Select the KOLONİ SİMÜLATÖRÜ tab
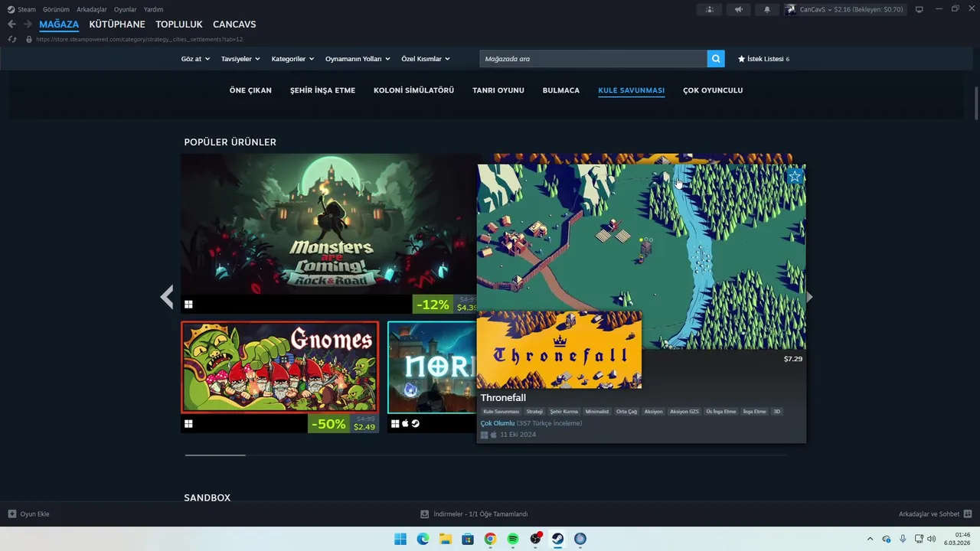 (x=413, y=90)
